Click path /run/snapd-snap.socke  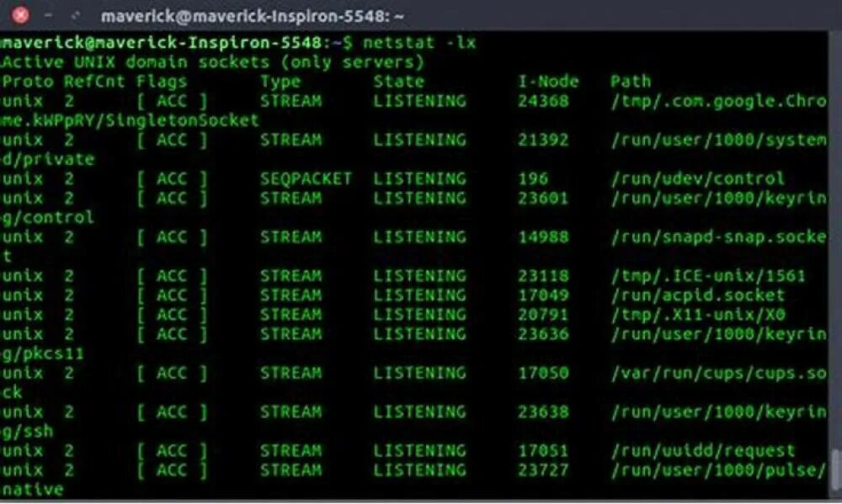click(x=718, y=236)
